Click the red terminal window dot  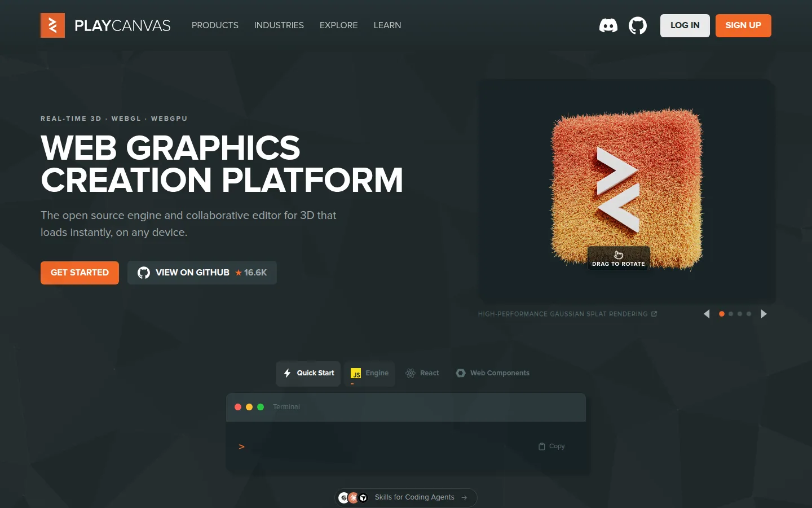[238, 407]
